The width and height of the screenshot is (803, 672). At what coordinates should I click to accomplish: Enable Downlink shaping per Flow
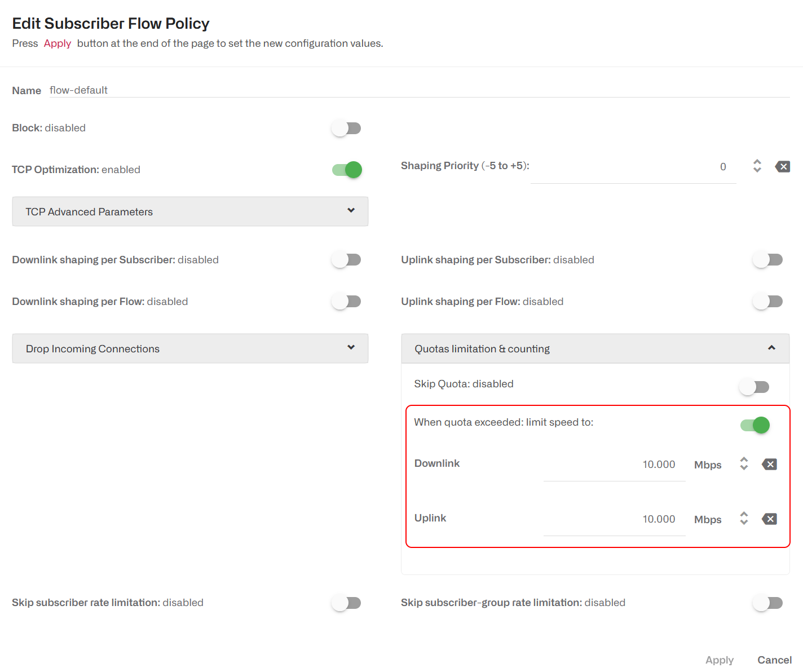(346, 302)
